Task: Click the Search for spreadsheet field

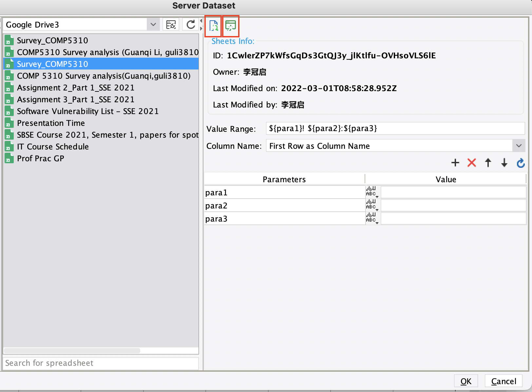Action: click(98, 363)
